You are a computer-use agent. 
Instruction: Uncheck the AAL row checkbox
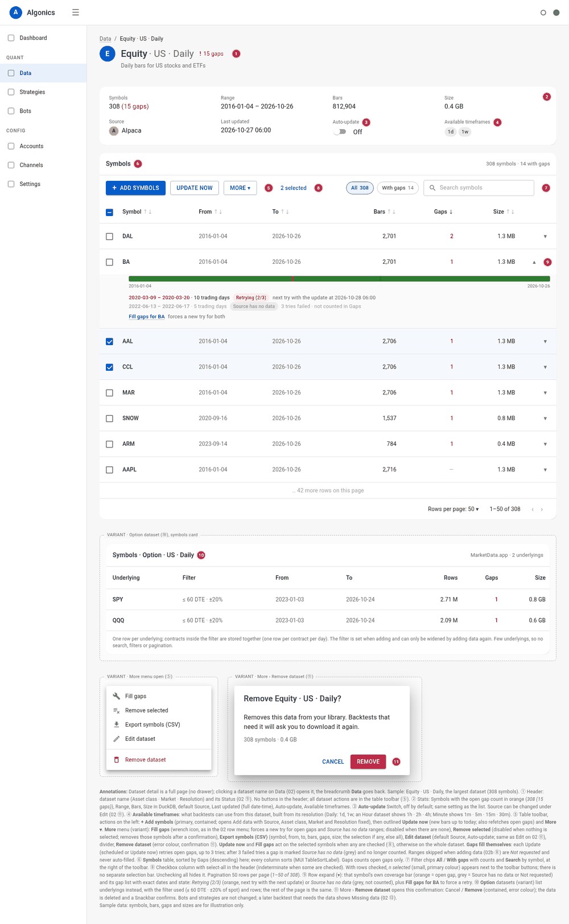(x=110, y=342)
